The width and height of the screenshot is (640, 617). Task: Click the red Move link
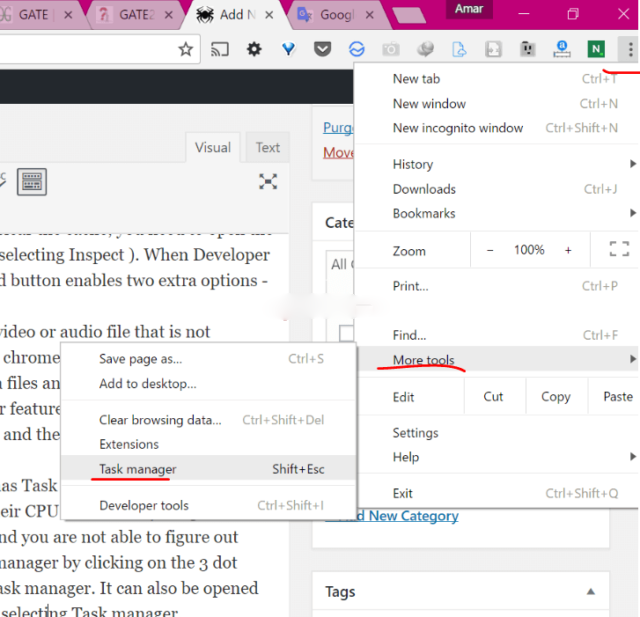(x=338, y=153)
